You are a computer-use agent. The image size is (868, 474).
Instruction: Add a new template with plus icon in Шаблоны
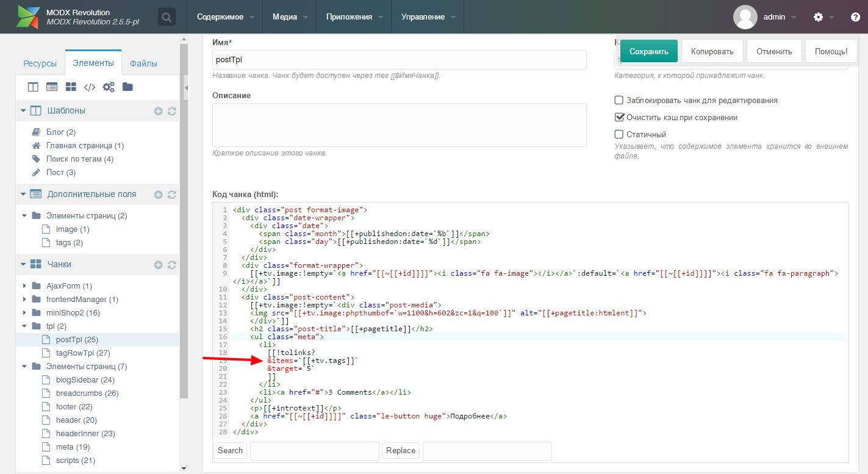pos(158,111)
